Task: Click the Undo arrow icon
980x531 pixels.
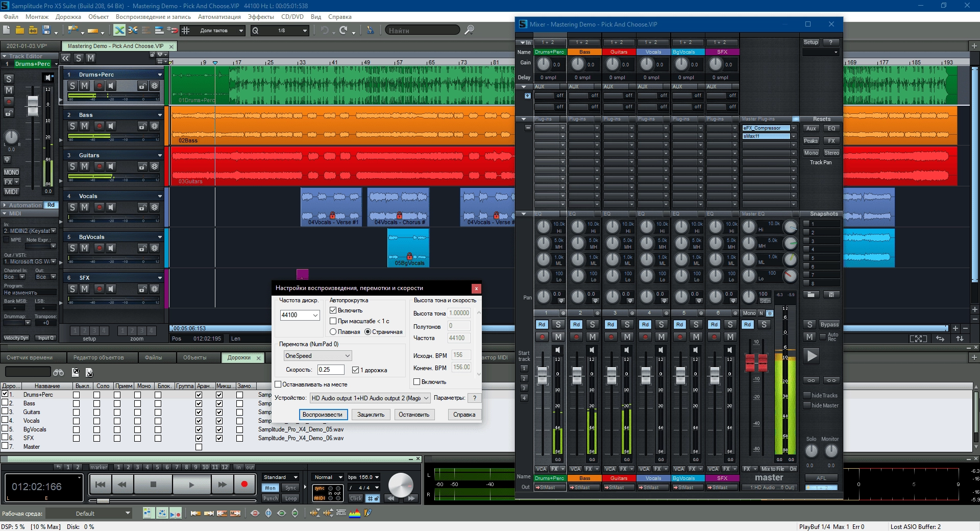Action: pyautogui.click(x=324, y=30)
